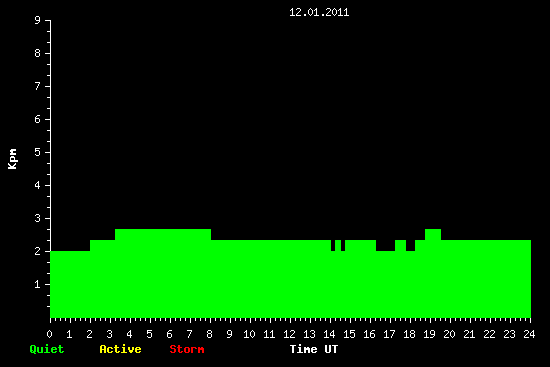Click the hour 0 tick label
Image resolution: width=550 pixels, height=367 pixels.
click(49, 334)
